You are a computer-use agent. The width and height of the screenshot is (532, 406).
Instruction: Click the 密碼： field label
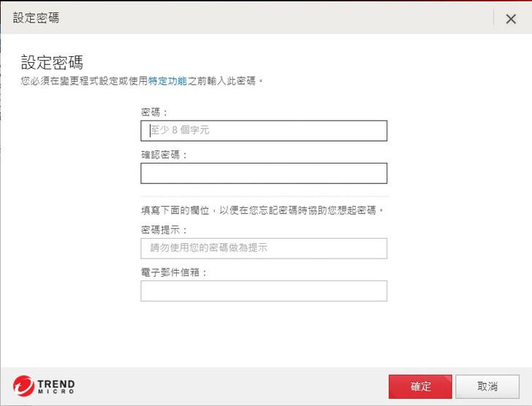pos(154,112)
